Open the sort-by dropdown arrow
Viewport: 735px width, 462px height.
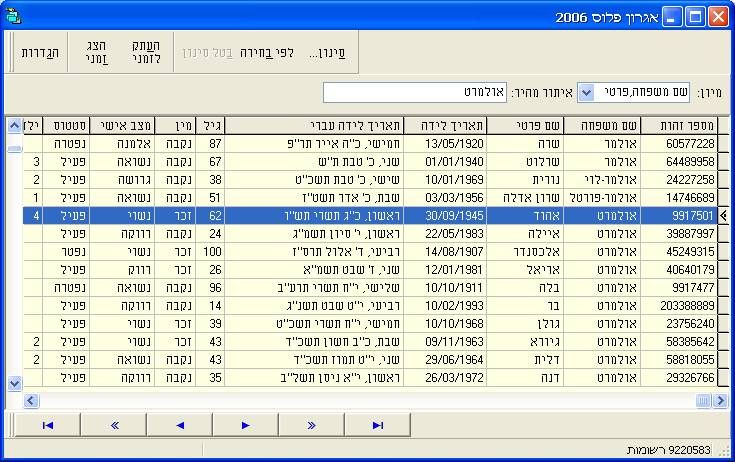pos(586,92)
